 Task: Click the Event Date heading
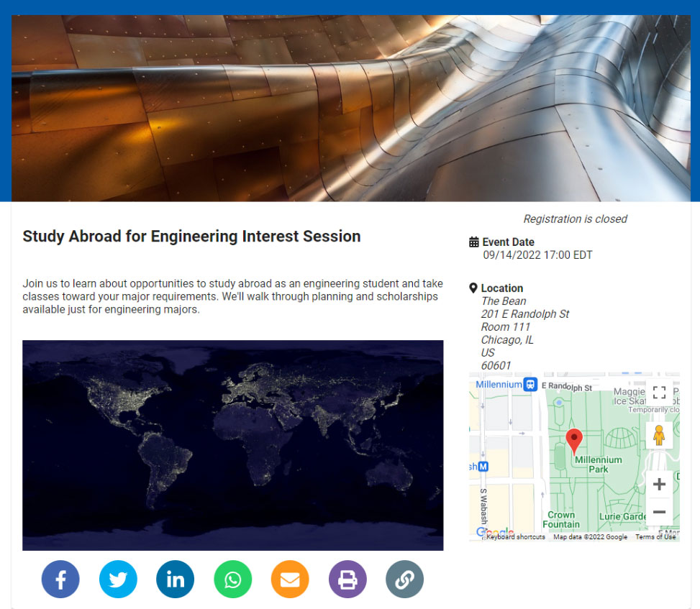pos(508,242)
